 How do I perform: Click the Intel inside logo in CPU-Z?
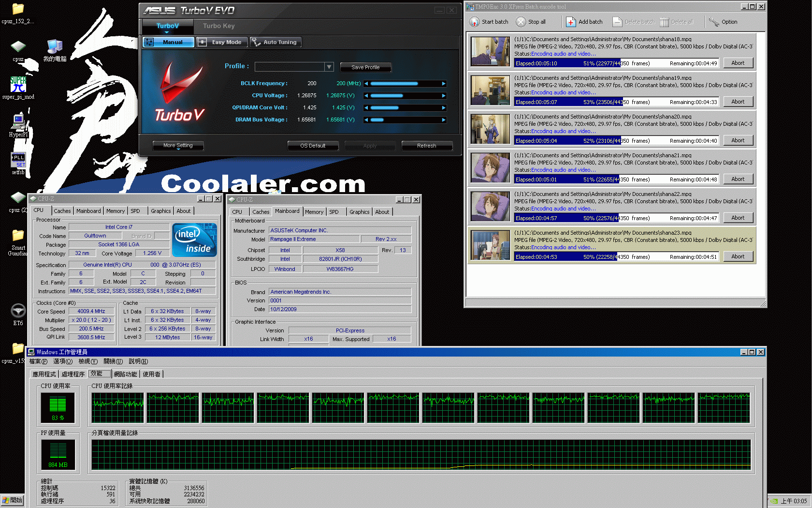(x=194, y=239)
